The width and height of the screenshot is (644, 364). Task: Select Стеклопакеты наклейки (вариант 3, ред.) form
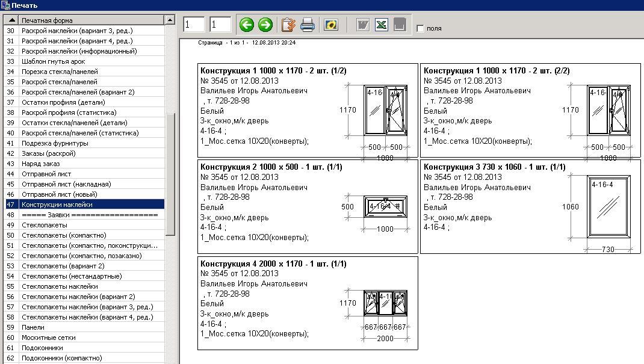(x=84, y=307)
